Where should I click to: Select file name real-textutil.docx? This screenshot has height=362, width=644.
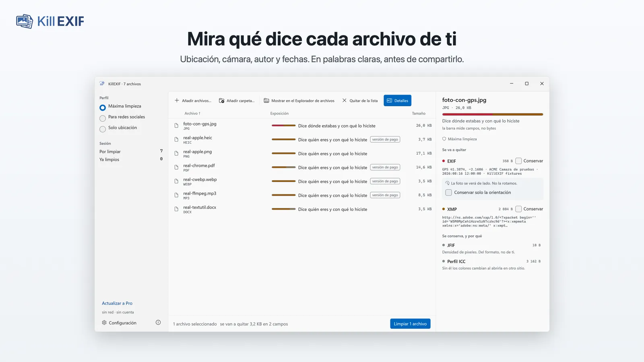(200, 207)
